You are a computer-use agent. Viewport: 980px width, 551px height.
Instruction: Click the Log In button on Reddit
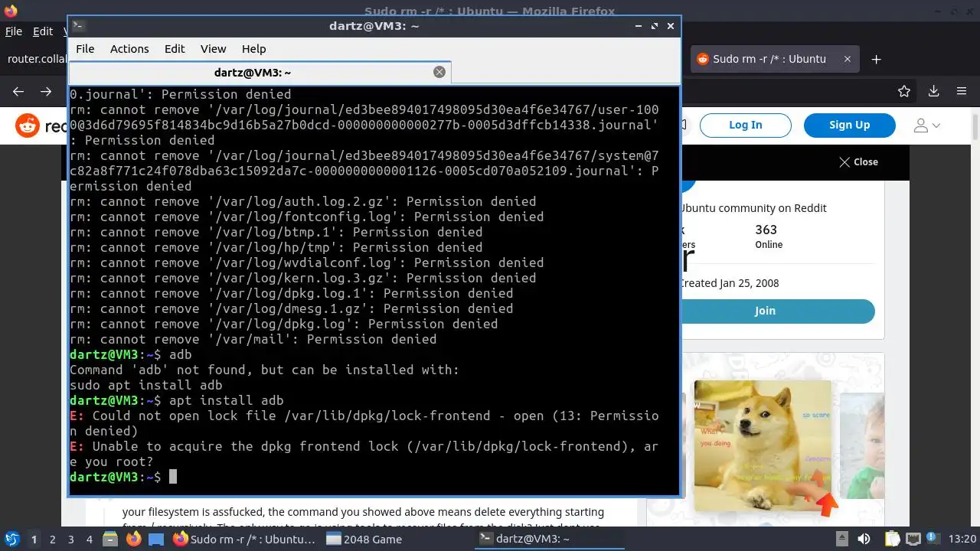745,125
